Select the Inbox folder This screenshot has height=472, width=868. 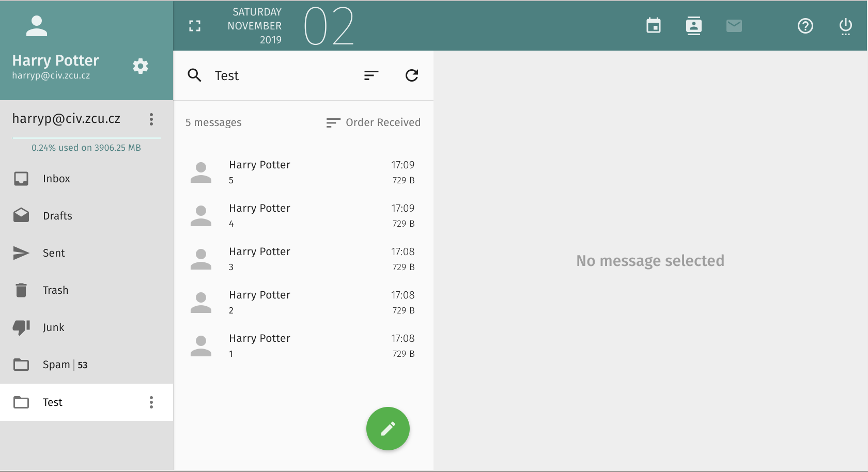(x=56, y=179)
